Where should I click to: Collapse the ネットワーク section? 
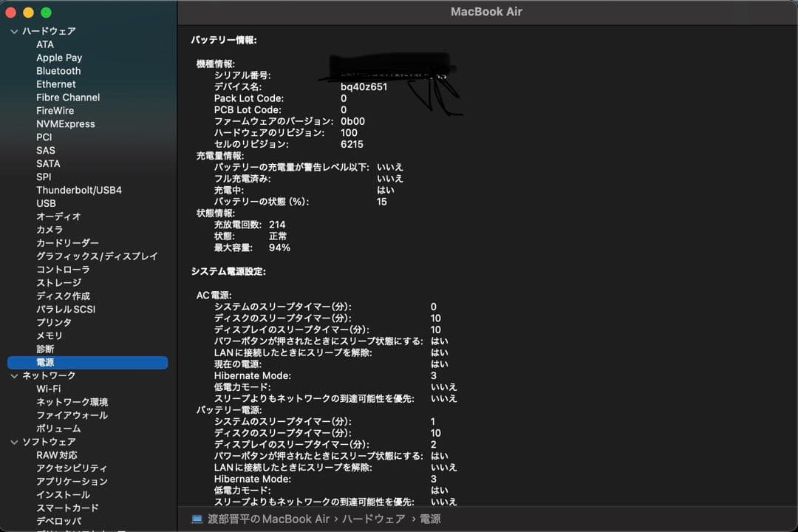click(x=13, y=375)
